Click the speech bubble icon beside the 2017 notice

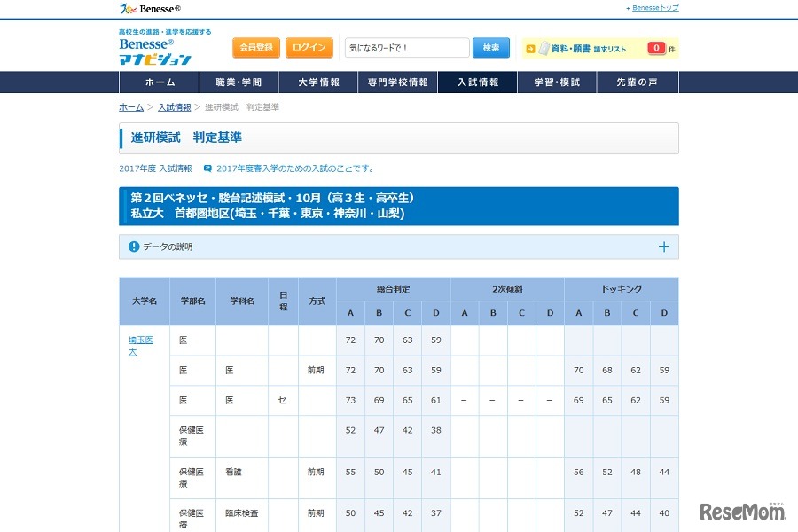pos(206,168)
